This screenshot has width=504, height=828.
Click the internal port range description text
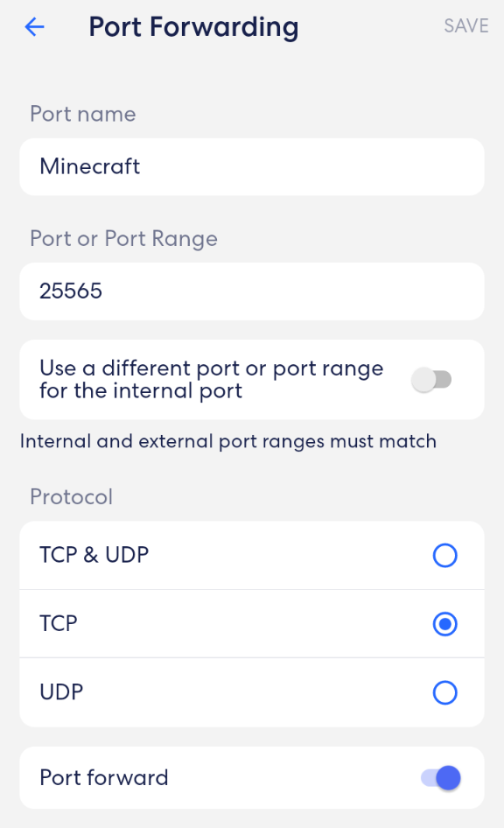tap(227, 441)
